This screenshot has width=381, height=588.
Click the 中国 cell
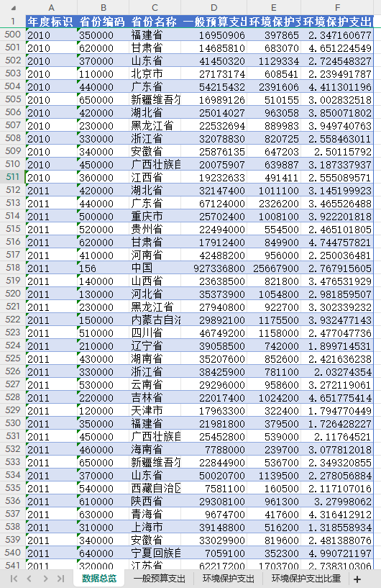pos(155,268)
